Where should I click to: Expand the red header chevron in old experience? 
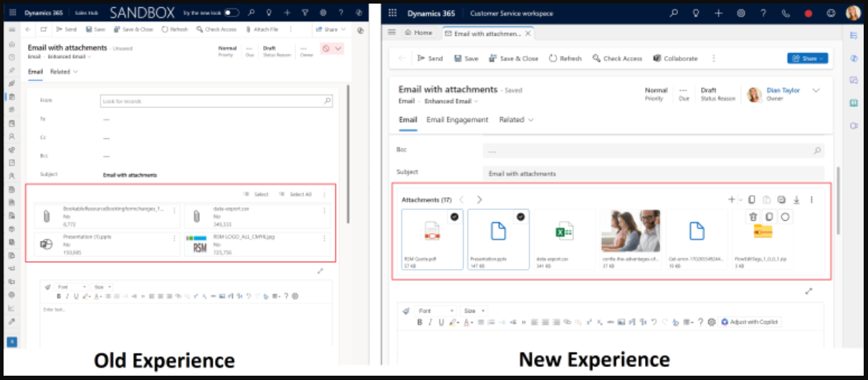tap(338, 49)
